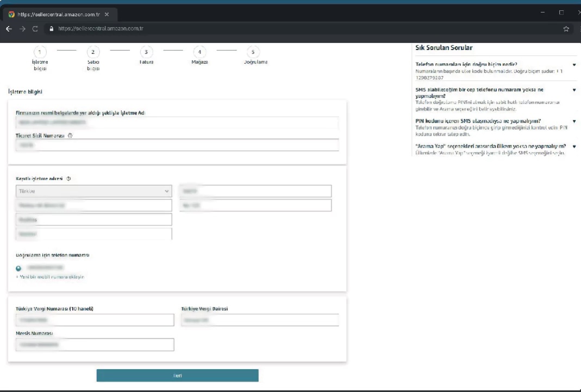The image size is (581, 392).
Task: Open Kayıtlı işletme adresi info icon
Action: coord(68,179)
